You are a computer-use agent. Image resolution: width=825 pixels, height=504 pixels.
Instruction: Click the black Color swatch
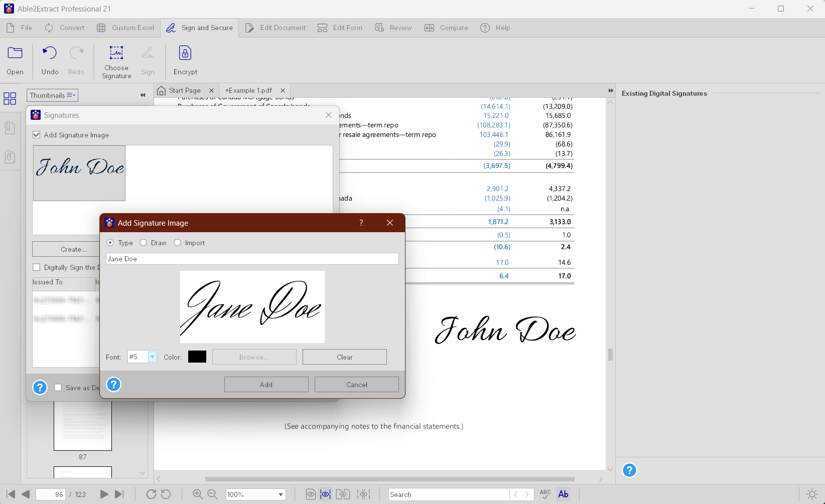click(x=197, y=357)
